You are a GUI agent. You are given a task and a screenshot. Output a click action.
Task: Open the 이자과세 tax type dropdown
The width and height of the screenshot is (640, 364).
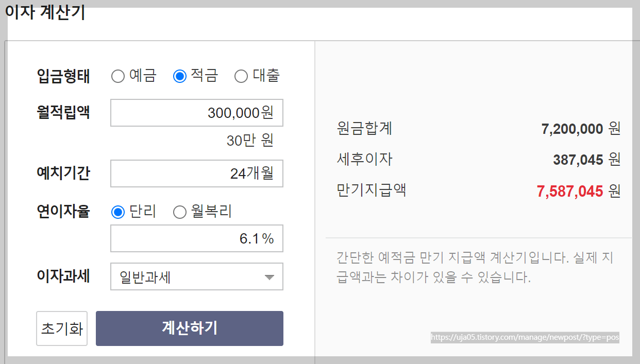click(x=196, y=276)
